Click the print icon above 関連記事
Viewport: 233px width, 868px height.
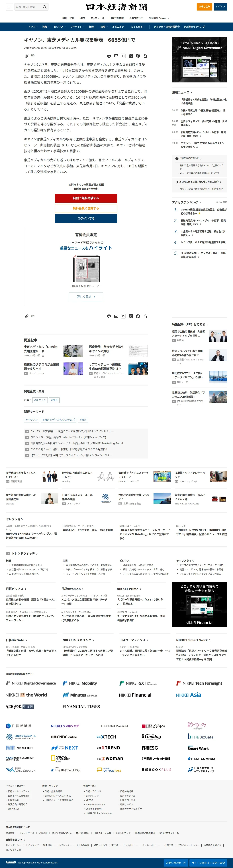coord(109,316)
